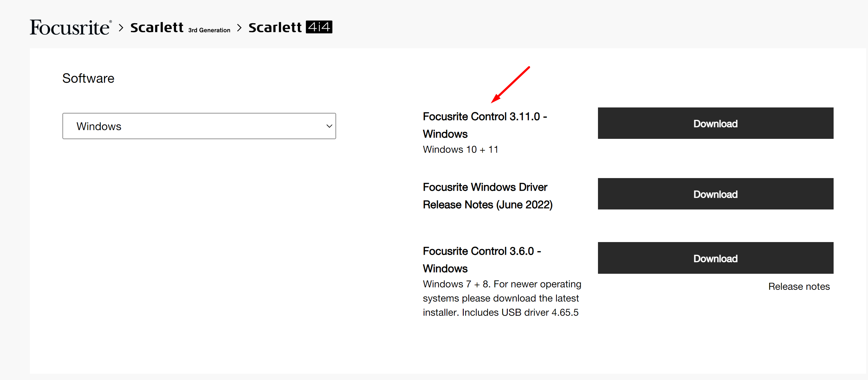Viewport: 868px width, 380px height.
Task: Click the Focusrite logo
Action: coord(70,27)
